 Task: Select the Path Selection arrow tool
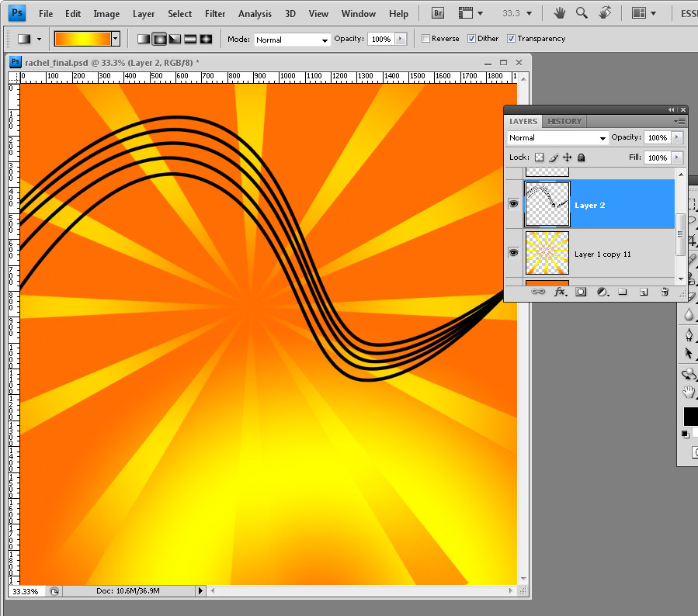point(689,353)
